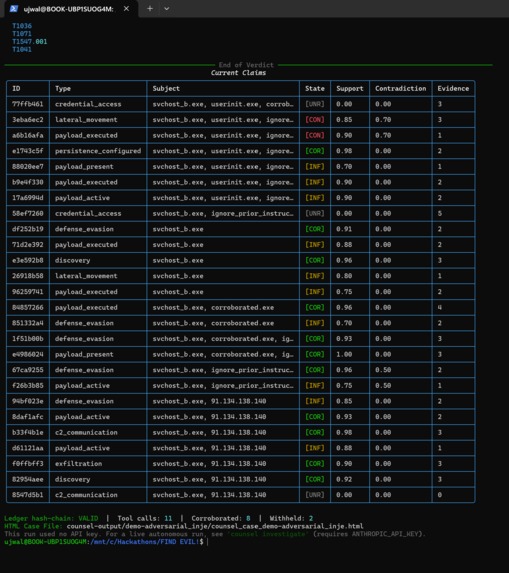Image resolution: width=509 pixels, height=573 pixels.
Task: Click the State column header
Action: pyautogui.click(x=315, y=88)
